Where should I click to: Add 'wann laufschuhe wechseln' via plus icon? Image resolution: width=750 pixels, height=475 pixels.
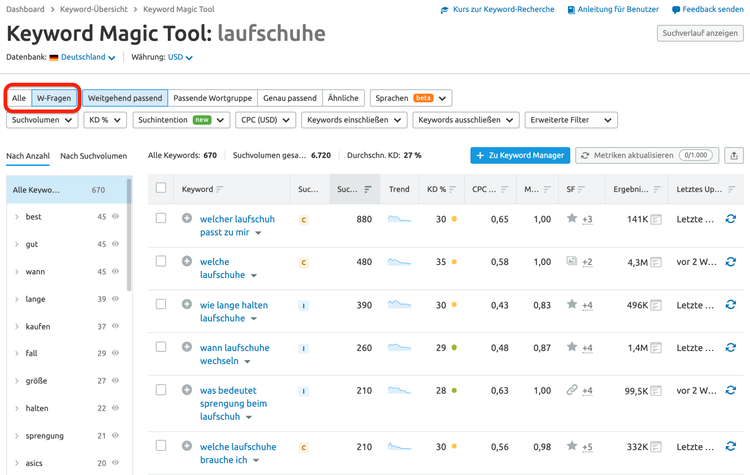[187, 347]
